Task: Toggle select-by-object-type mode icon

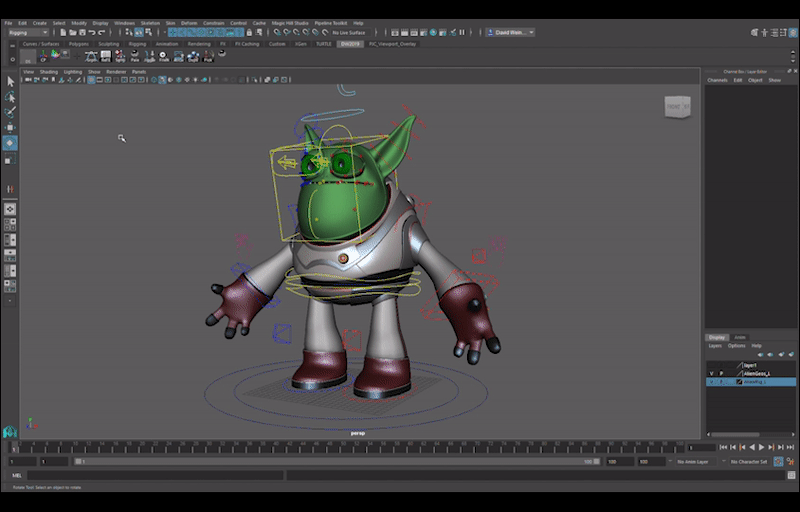Action: [139, 33]
